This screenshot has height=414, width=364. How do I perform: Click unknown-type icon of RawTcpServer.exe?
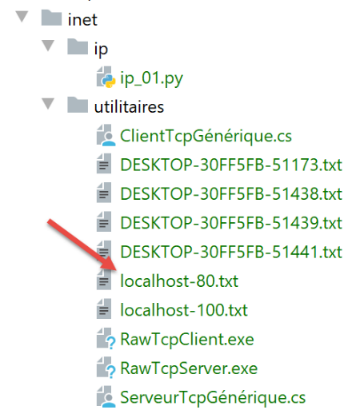(x=106, y=367)
